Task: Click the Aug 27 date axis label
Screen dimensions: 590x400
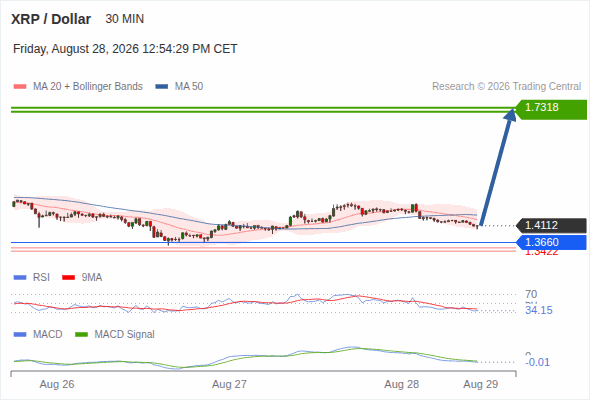Action: pyautogui.click(x=229, y=385)
